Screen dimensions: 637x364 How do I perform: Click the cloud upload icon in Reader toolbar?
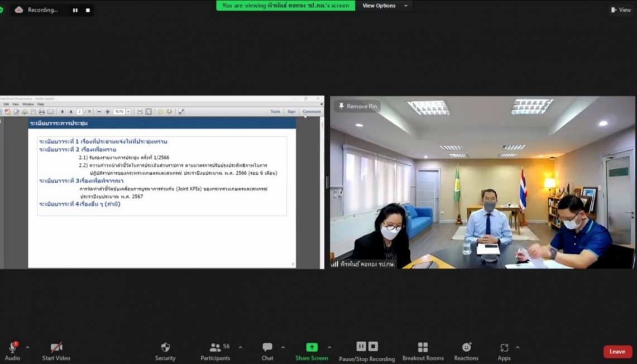tap(25, 112)
